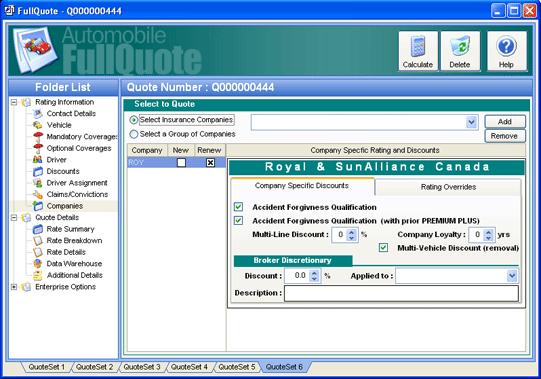This screenshot has width=541, height=379.
Task: Increase the Multi-Line Discount spinner
Action: [x=352, y=232]
